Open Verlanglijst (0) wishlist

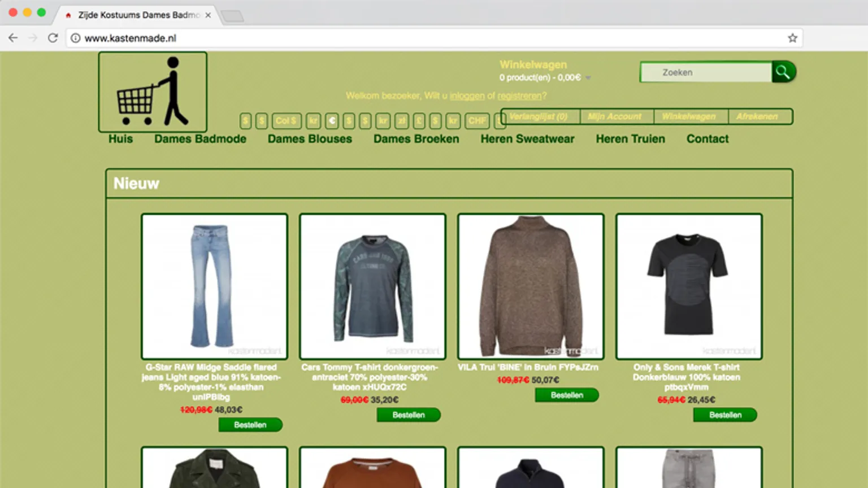coord(538,116)
